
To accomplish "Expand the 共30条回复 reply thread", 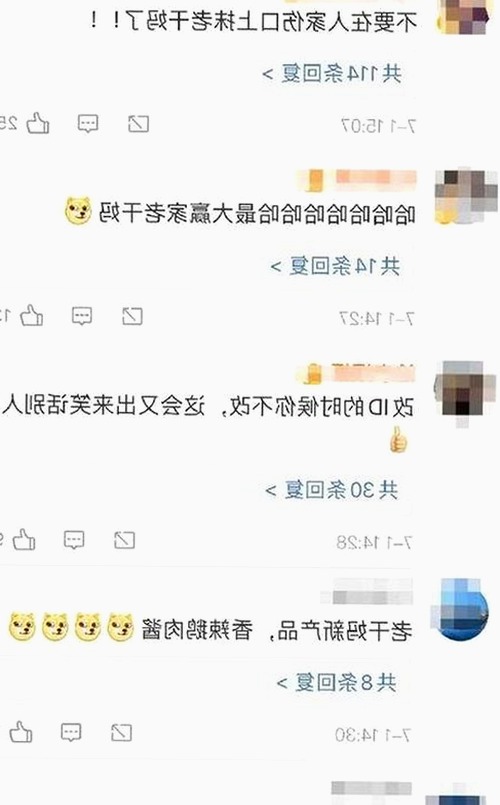I will point(331,490).
